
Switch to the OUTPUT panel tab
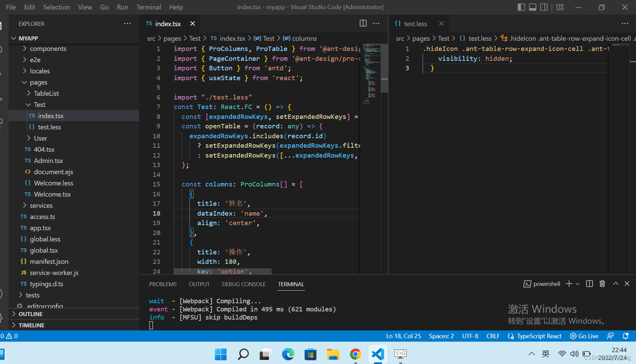click(x=199, y=284)
